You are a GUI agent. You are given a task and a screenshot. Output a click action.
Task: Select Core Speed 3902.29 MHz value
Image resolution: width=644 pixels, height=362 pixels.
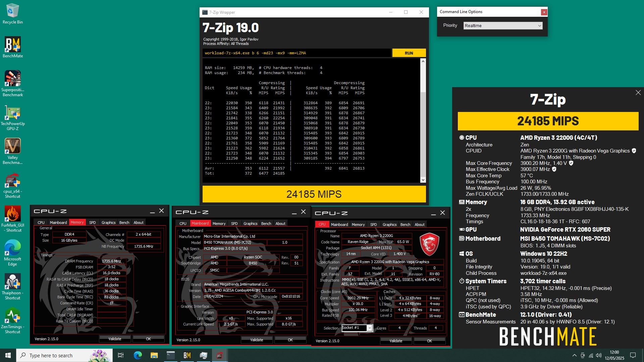358,298
